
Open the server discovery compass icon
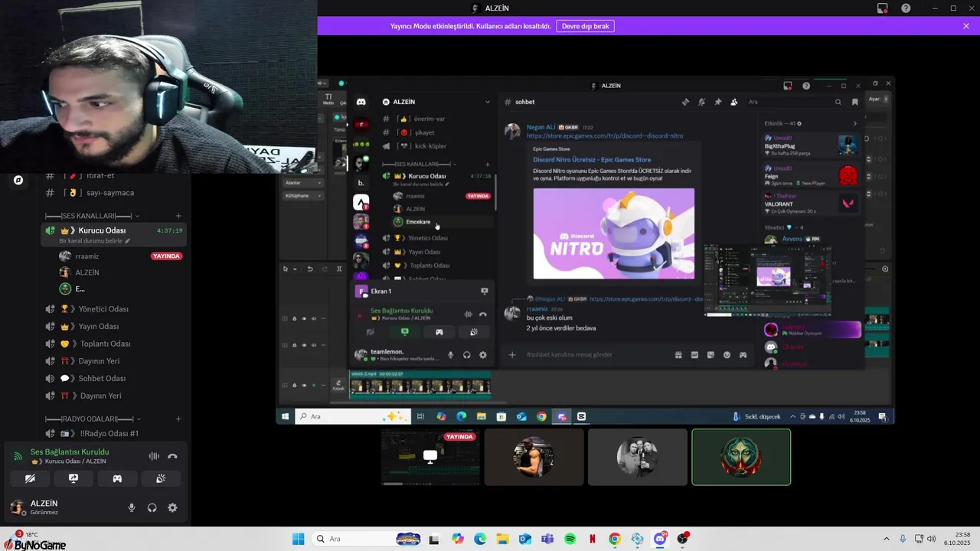tap(18, 181)
